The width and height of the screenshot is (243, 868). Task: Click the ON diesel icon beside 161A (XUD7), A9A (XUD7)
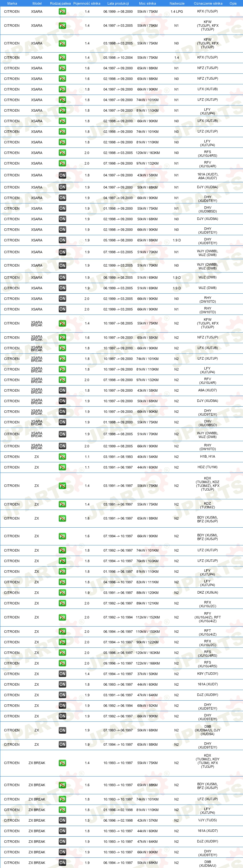62,175
